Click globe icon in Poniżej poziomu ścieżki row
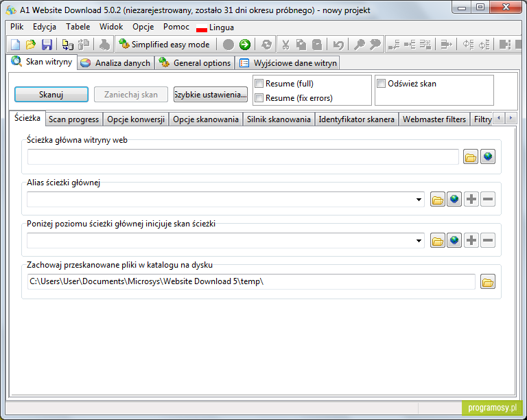 click(x=454, y=241)
